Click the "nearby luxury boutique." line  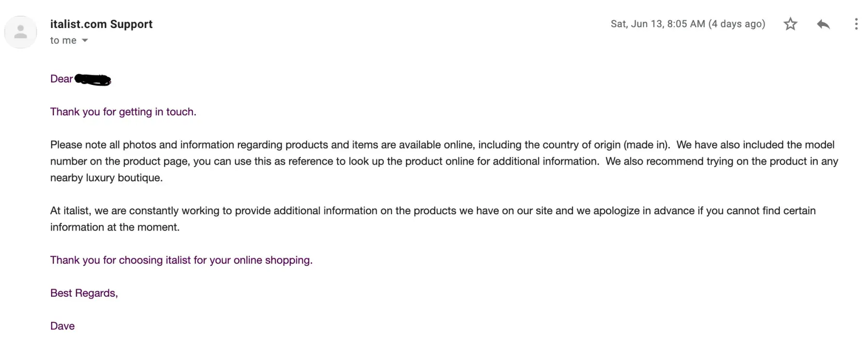click(x=107, y=178)
